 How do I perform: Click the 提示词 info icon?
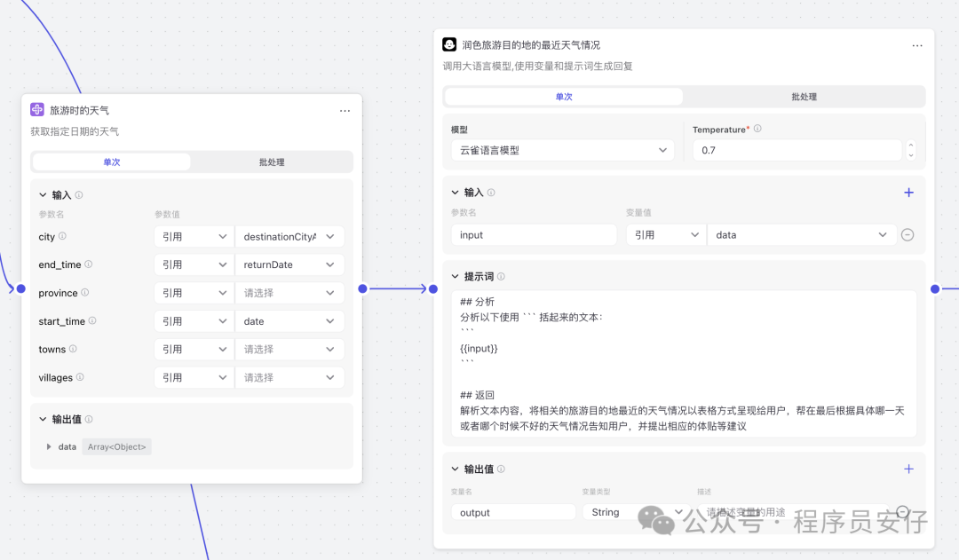click(501, 276)
